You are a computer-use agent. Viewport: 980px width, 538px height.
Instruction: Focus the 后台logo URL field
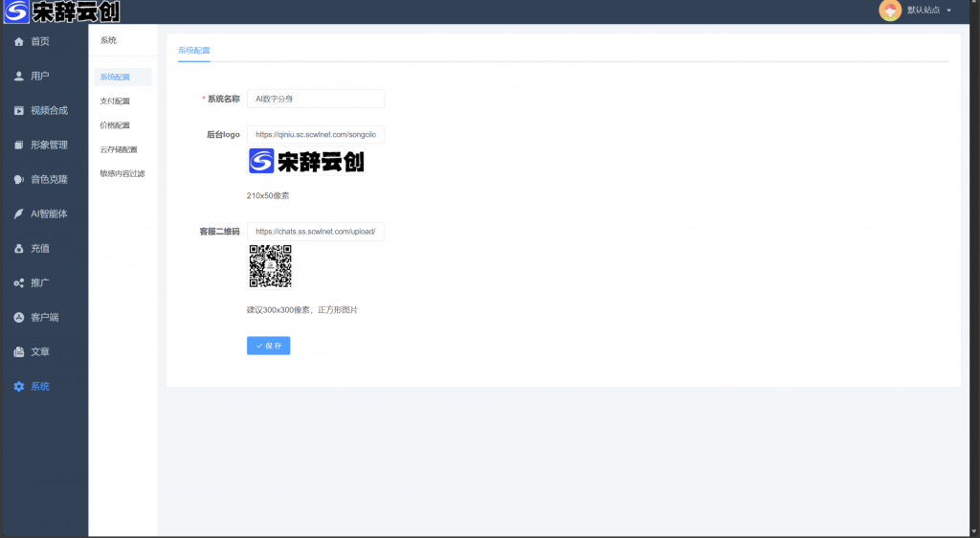click(316, 134)
